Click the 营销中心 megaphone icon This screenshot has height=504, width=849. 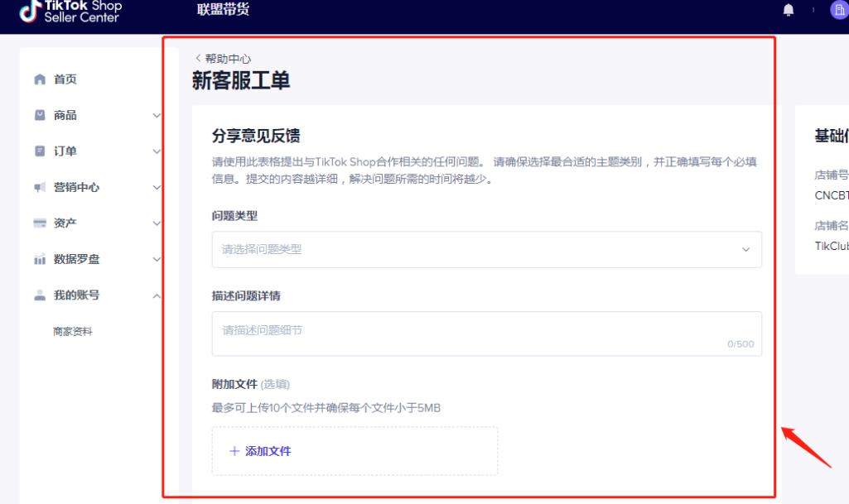tap(40, 188)
